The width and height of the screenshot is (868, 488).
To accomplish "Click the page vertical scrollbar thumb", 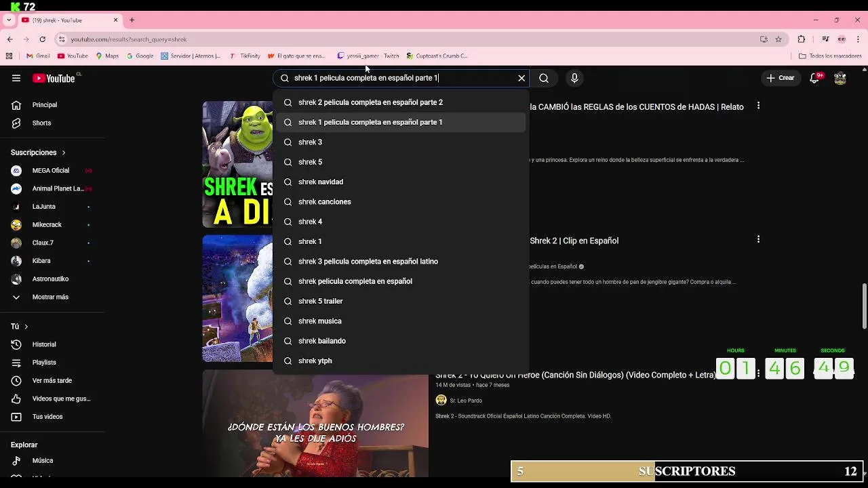I will pos(864,306).
